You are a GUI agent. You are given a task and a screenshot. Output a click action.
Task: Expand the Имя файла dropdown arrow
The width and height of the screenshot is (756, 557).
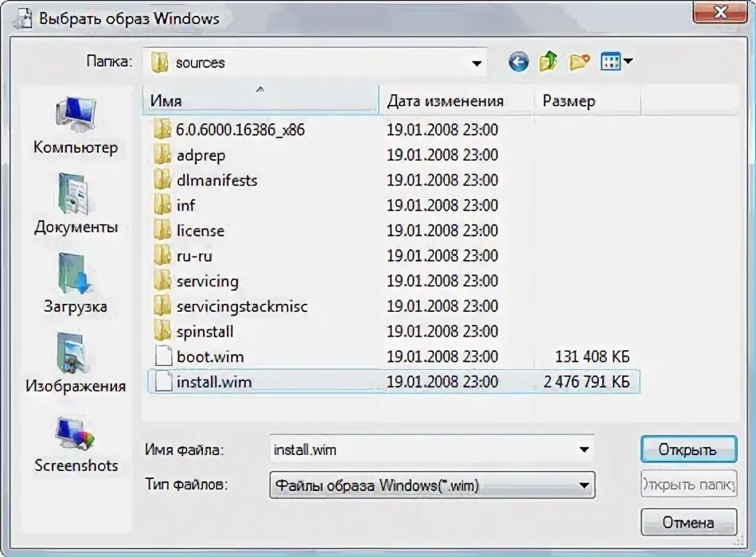click(584, 450)
